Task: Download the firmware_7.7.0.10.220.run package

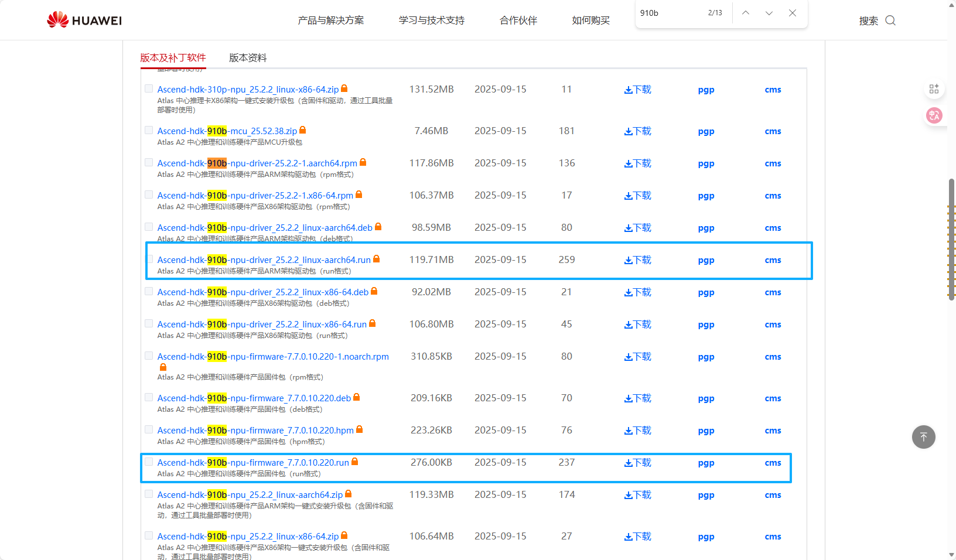Action: [x=638, y=463]
